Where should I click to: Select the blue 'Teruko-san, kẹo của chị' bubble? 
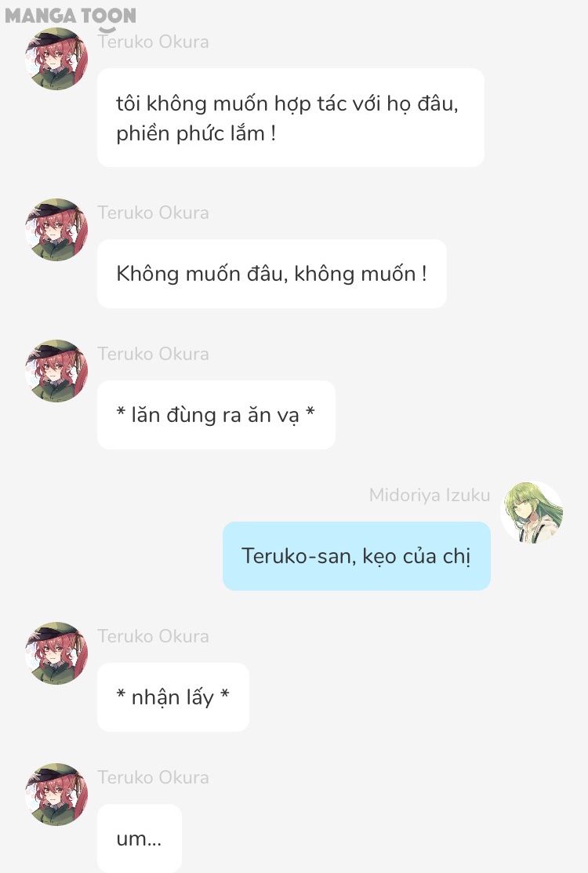pyautogui.click(x=357, y=556)
